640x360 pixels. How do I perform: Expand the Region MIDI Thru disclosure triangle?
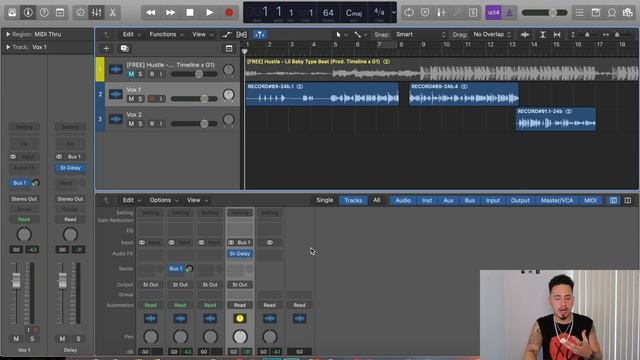tap(8, 34)
